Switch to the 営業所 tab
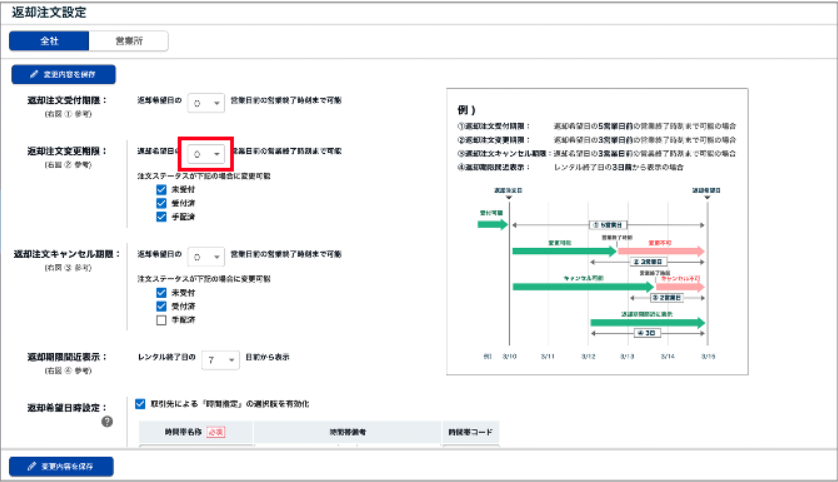The height and width of the screenshot is (482, 838). [128, 41]
